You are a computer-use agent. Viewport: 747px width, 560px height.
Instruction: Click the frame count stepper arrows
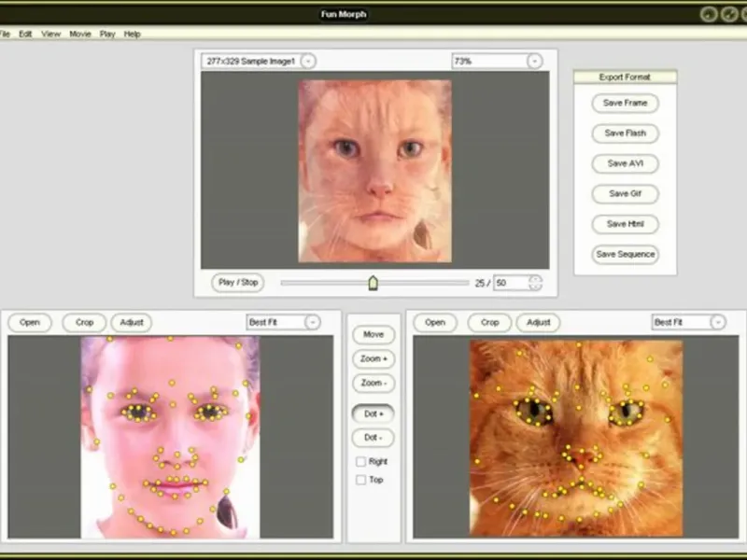click(535, 283)
